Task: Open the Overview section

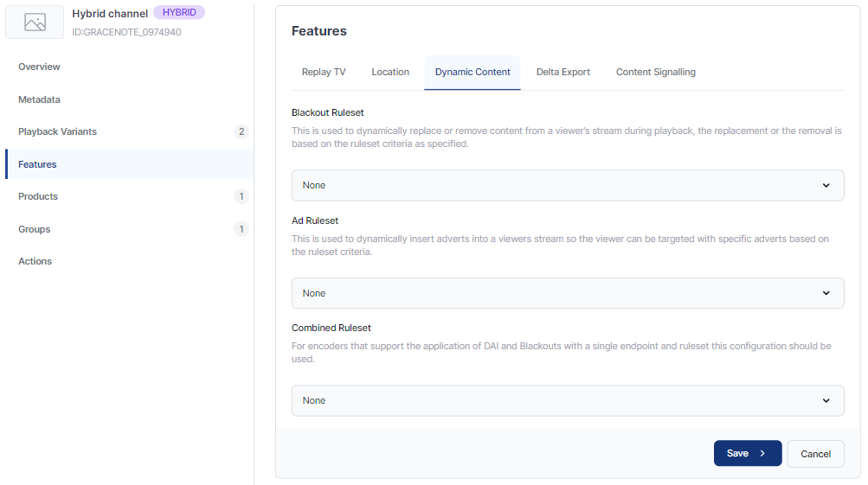Action: pos(39,67)
